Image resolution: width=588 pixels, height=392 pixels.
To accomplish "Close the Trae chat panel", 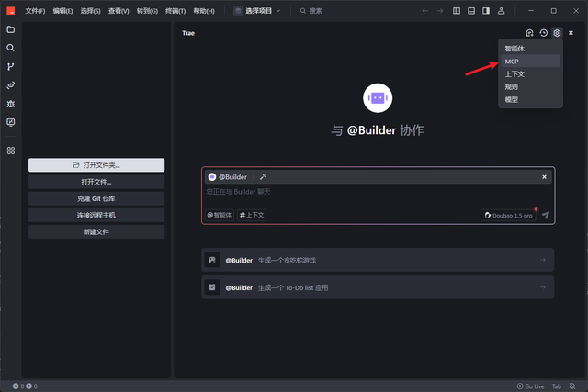I will coord(571,33).
